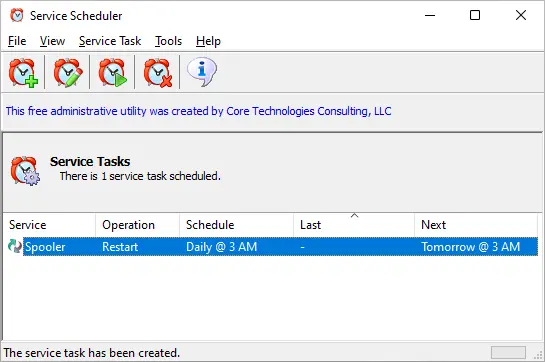The image size is (545, 362).
Task: Click the Service Tasks clock-gear icon
Action: coord(25,170)
